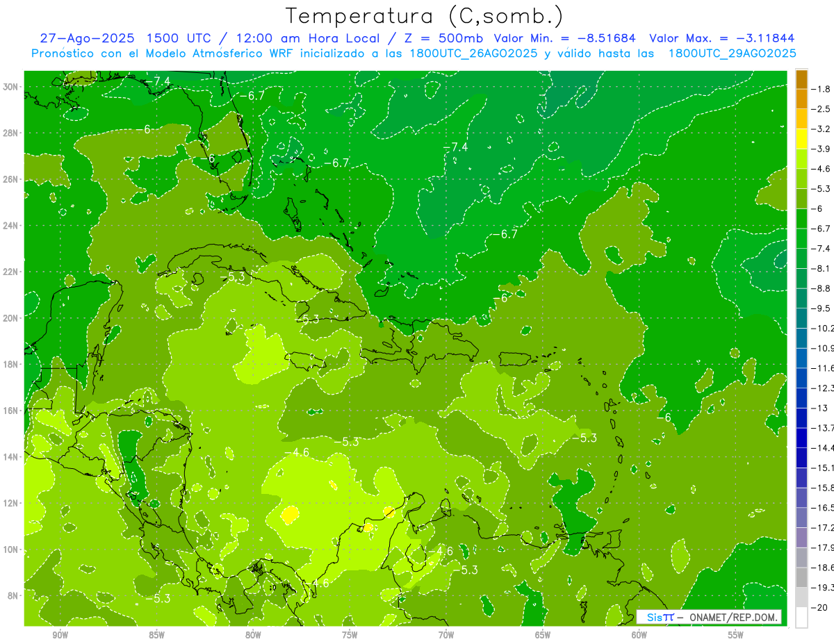Click the 28N latitude axis label

click(x=12, y=133)
